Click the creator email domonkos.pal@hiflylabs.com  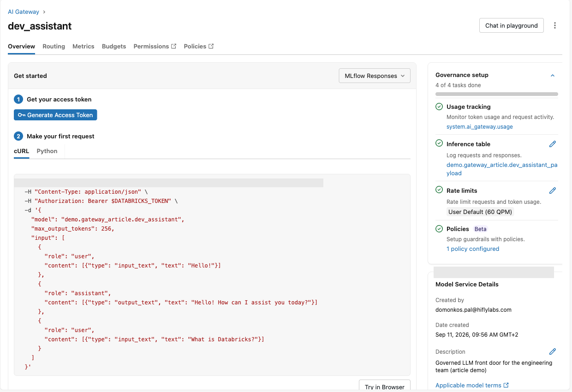473,309
